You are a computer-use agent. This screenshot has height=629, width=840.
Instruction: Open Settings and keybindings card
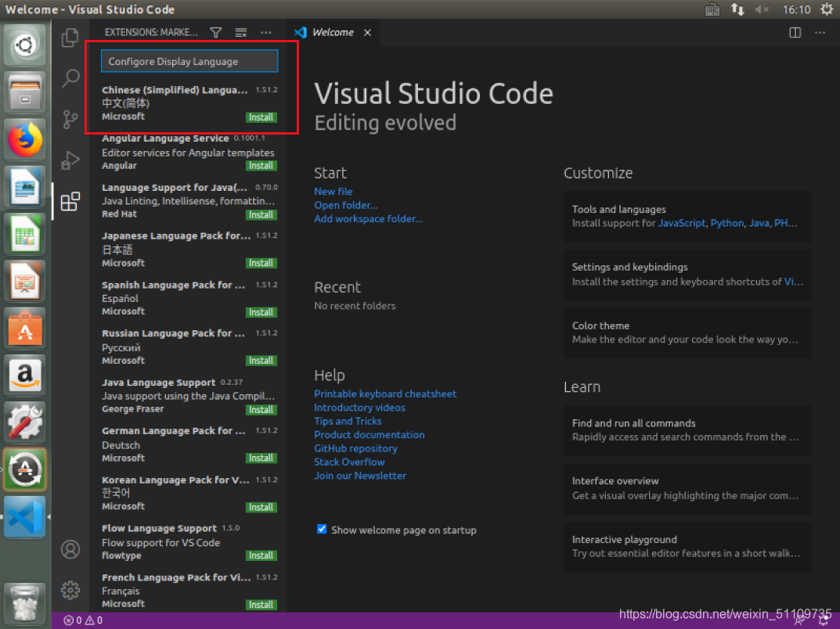[x=687, y=275]
